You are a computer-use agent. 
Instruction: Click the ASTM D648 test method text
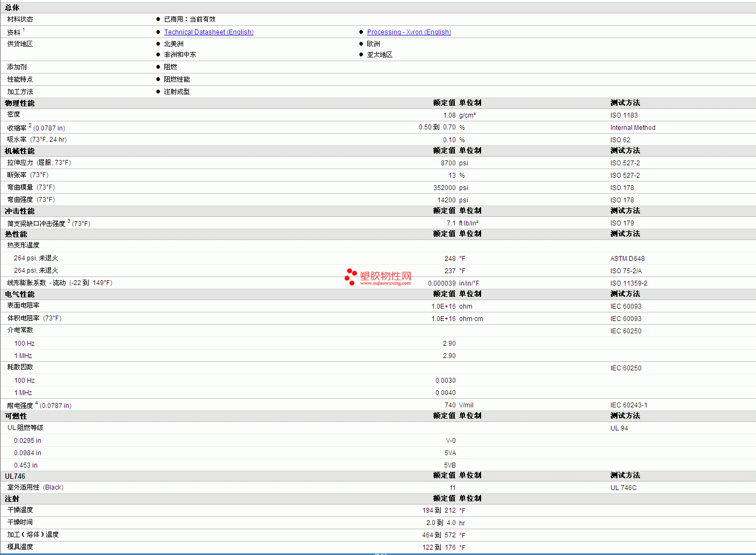point(627,259)
